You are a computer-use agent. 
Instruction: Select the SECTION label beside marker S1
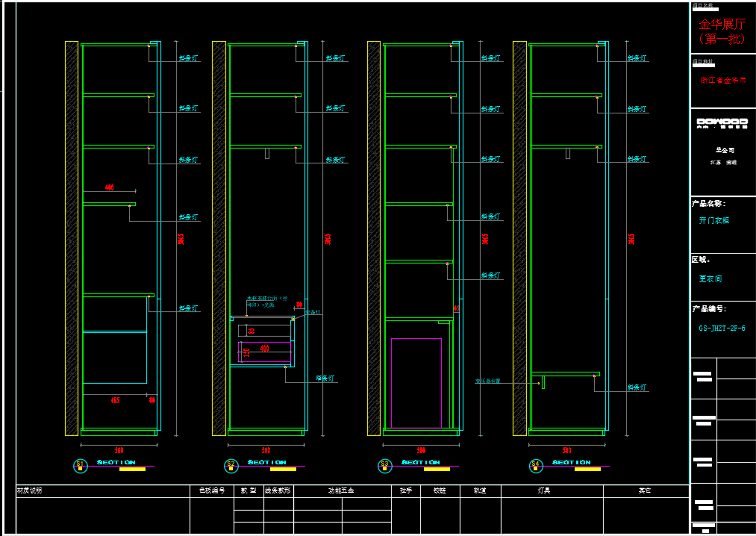(x=116, y=462)
